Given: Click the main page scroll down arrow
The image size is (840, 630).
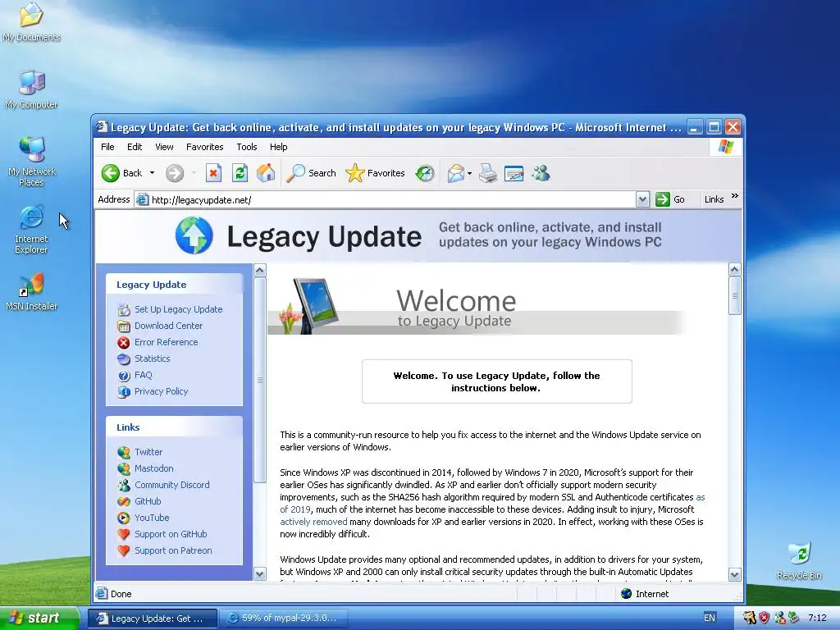Looking at the screenshot, I should click(735, 575).
